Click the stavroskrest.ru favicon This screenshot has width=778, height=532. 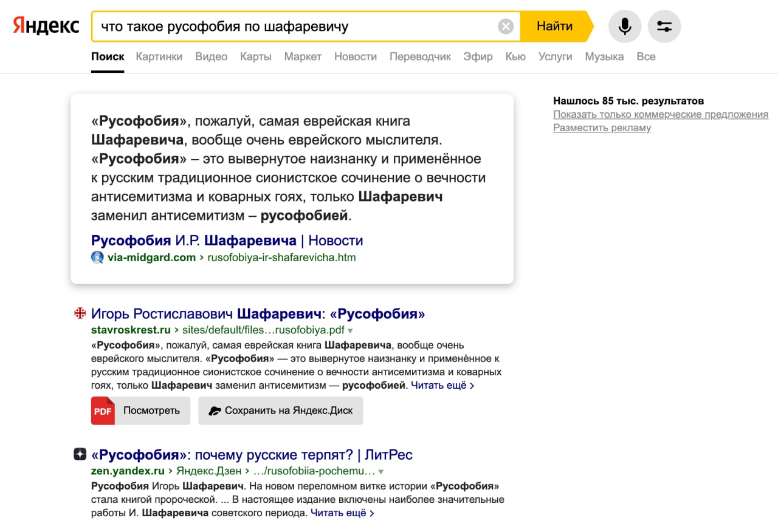(80, 313)
